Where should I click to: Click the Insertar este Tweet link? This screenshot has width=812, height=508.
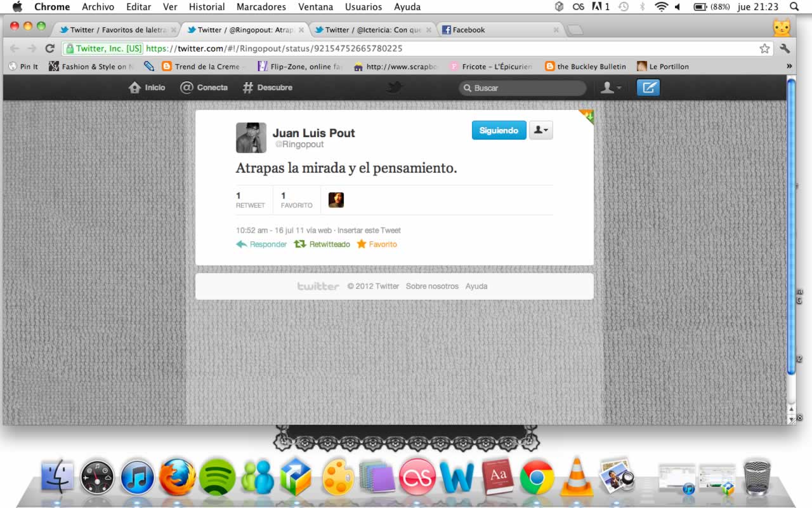[369, 231]
